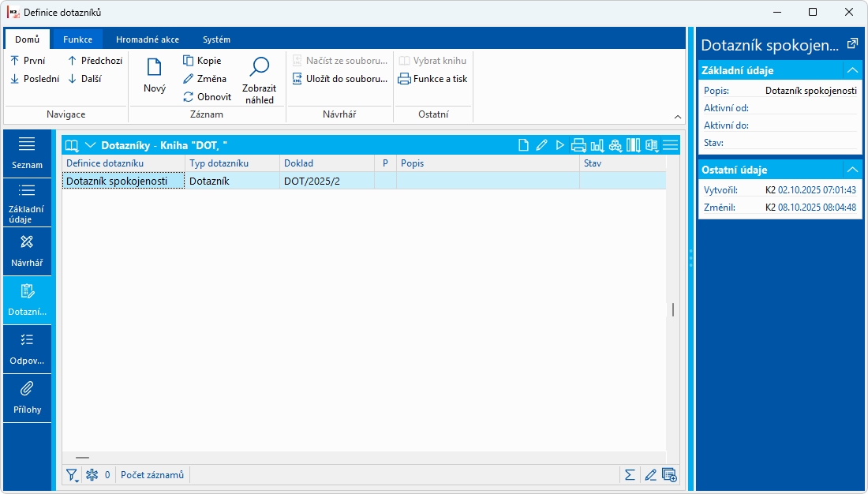868x494 pixels.
Task: Open Funkce a tisk
Action: click(x=433, y=79)
